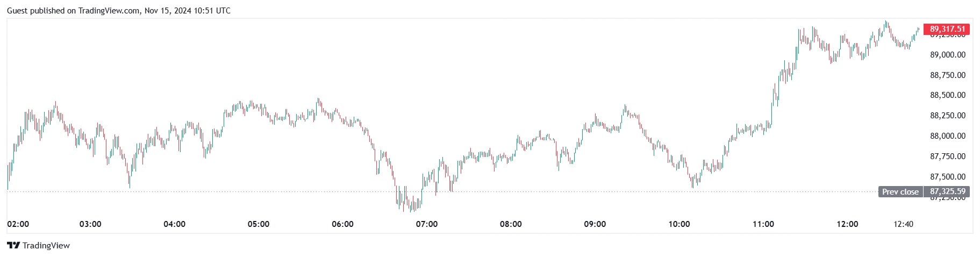
Task: Pick the 07:00 time axis marker
Action: [x=427, y=224]
